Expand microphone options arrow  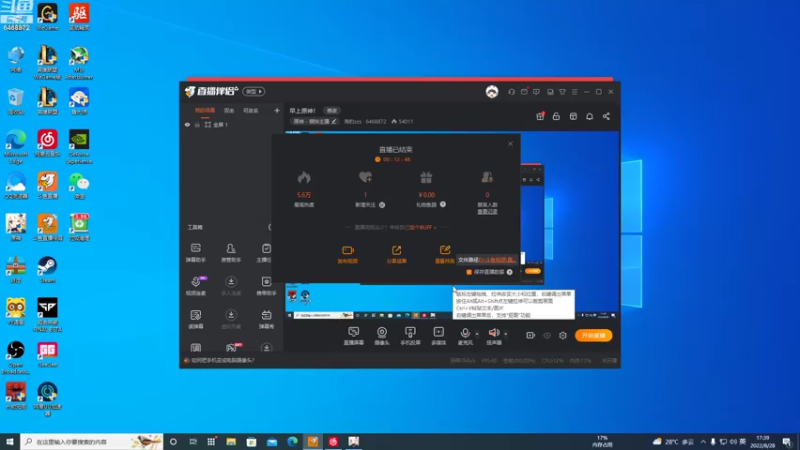tap(477, 334)
